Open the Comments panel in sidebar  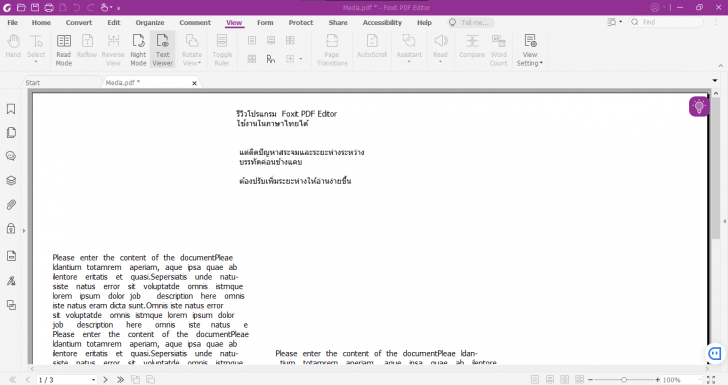pyautogui.click(x=11, y=156)
